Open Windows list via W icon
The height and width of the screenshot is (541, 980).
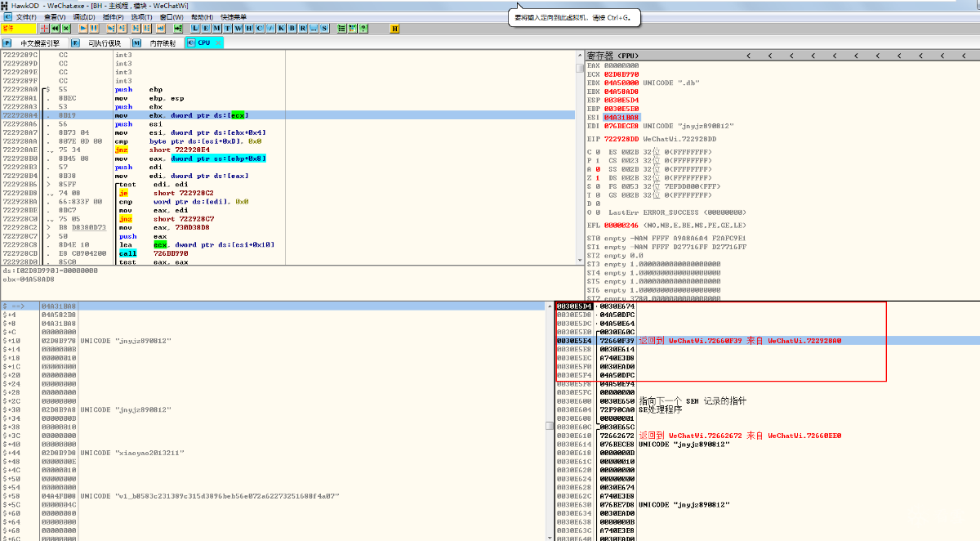238,28
